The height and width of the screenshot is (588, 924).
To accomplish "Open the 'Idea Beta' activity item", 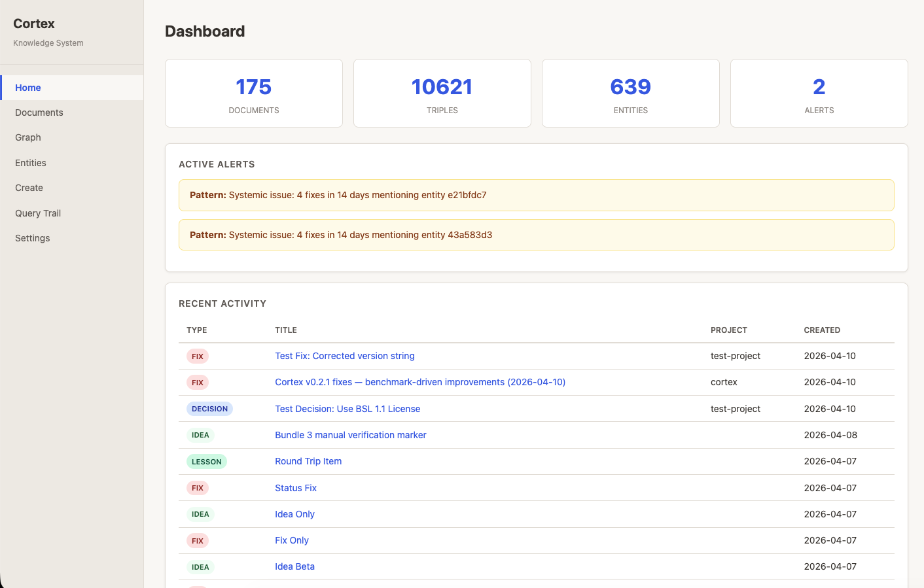I will [294, 566].
